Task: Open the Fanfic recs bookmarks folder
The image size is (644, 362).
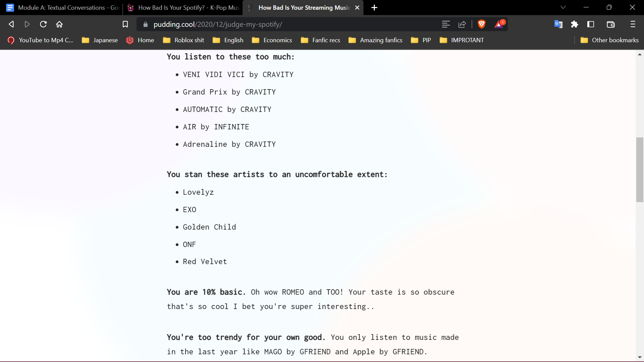Action: [x=321, y=40]
